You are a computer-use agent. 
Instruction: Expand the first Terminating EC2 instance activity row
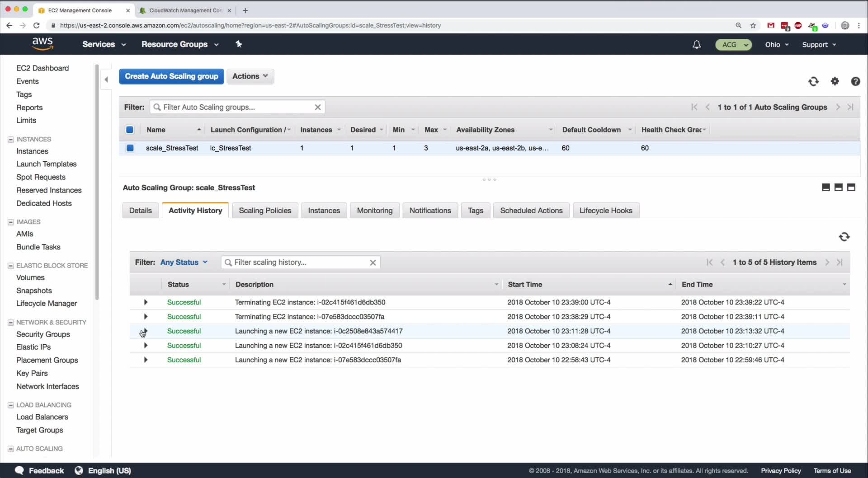pyautogui.click(x=146, y=302)
